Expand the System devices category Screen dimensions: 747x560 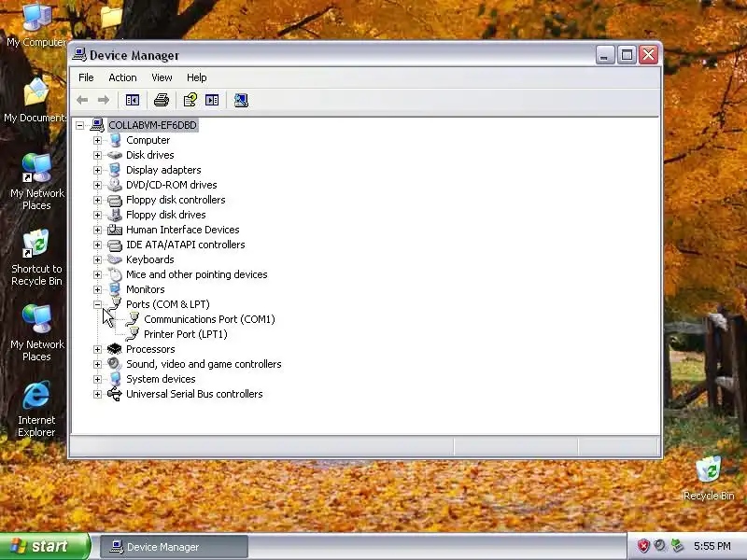[x=97, y=379]
